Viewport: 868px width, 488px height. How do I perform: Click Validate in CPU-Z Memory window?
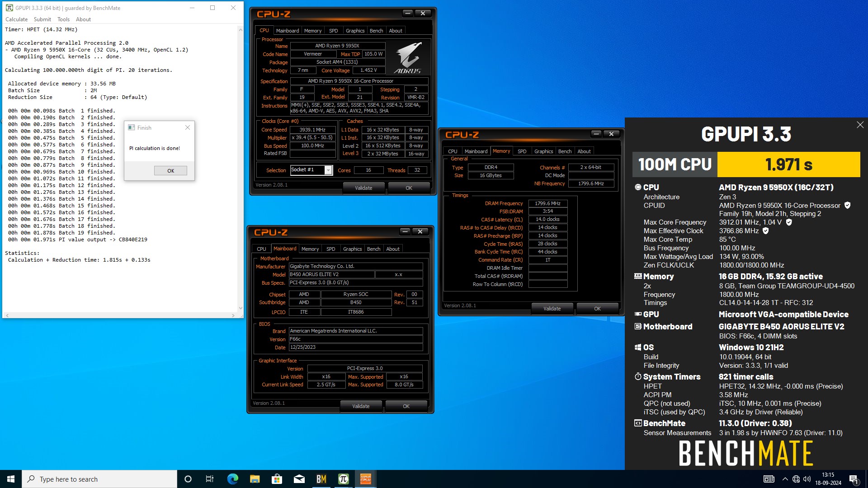(552, 309)
